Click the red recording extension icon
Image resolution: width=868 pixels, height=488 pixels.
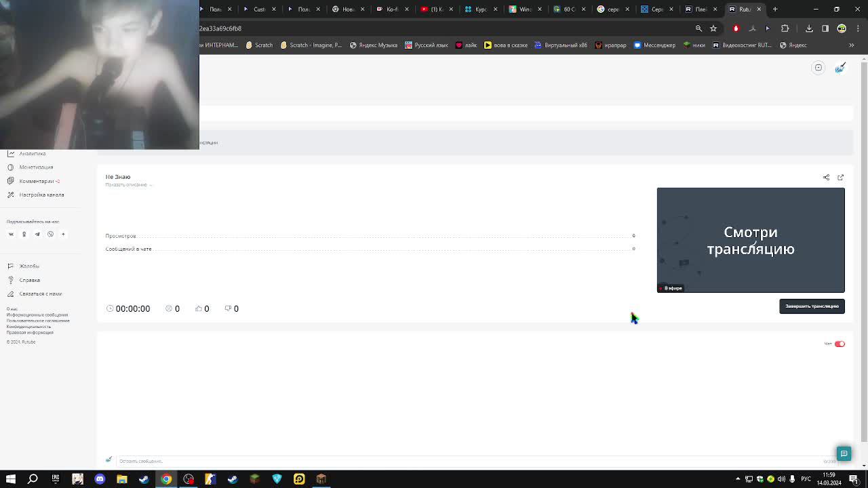coord(736,28)
